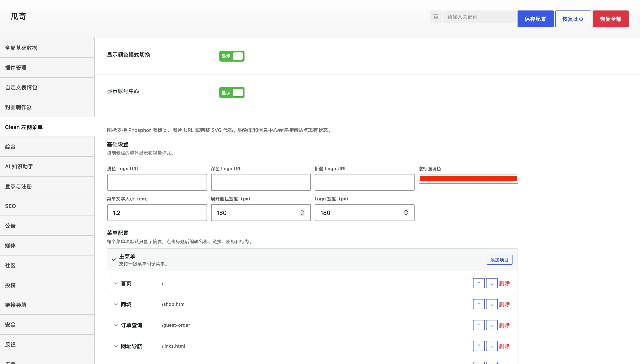640x364 pixels.
Task: Move 商城 menu item down
Action: click(492, 304)
